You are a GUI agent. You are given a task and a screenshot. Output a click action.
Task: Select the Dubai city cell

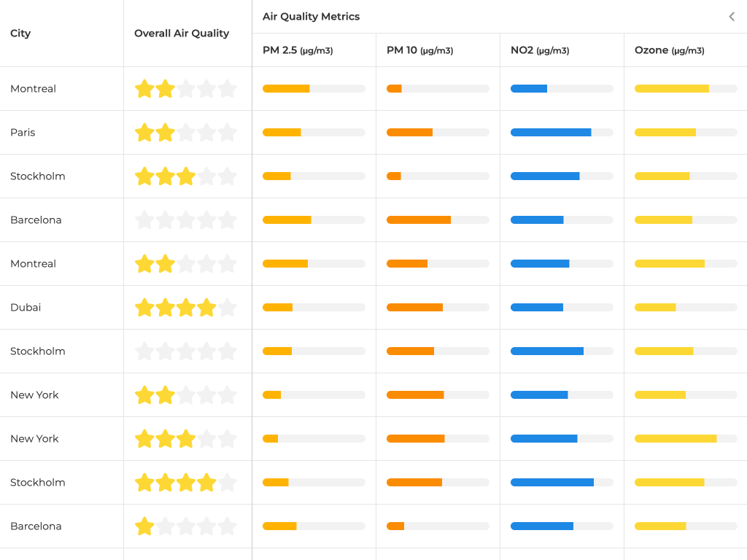(x=26, y=308)
